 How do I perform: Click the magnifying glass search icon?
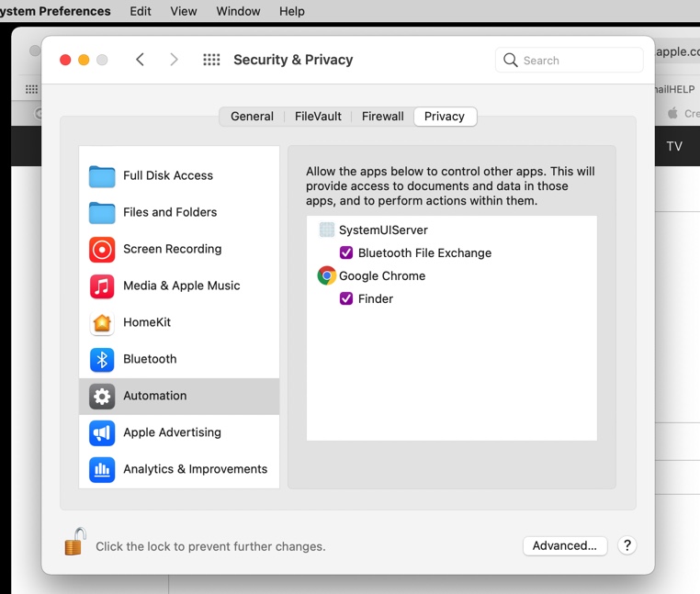point(510,60)
